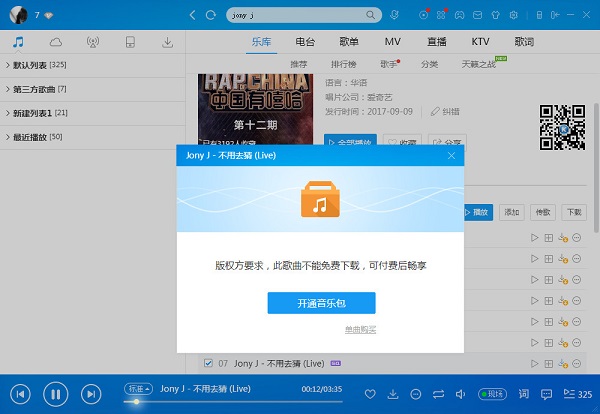Open the comments bubble icon in player bar
The height and width of the screenshot is (414, 600).
tap(546, 394)
